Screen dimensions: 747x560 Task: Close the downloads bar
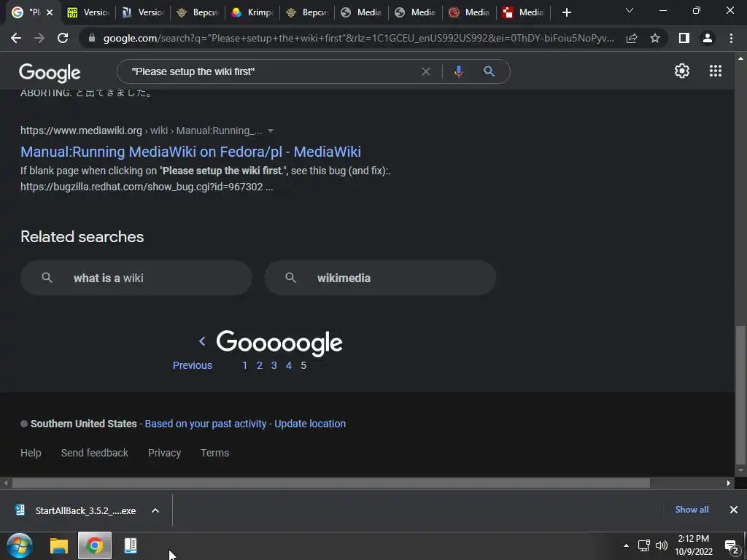pos(734,510)
